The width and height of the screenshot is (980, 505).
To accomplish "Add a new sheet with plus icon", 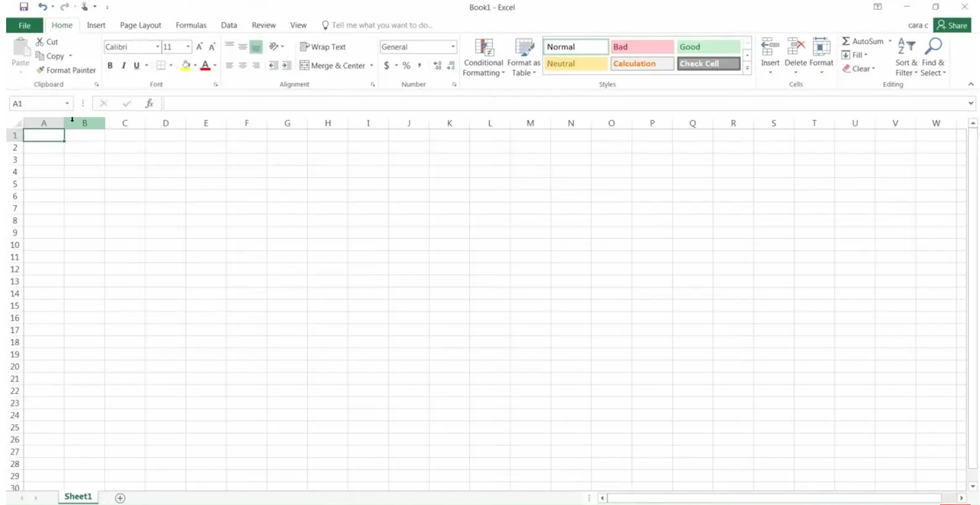I will (x=120, y=498).
